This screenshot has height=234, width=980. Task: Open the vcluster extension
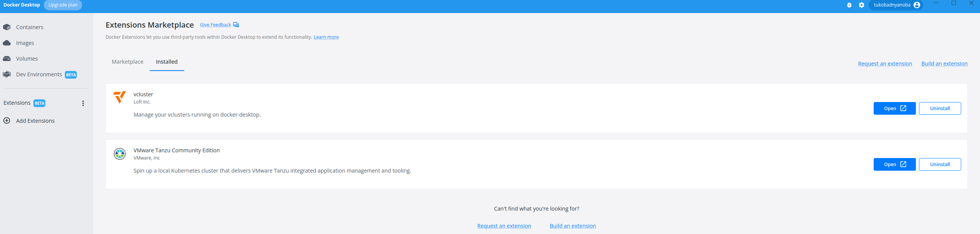tap(894, 109)
